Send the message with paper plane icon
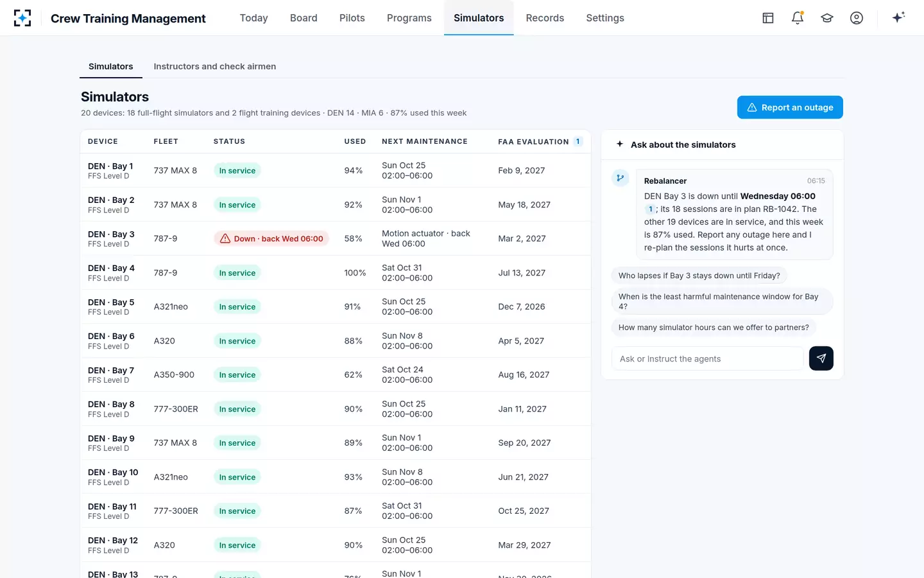The image size is (924, 578). point(821,358)
